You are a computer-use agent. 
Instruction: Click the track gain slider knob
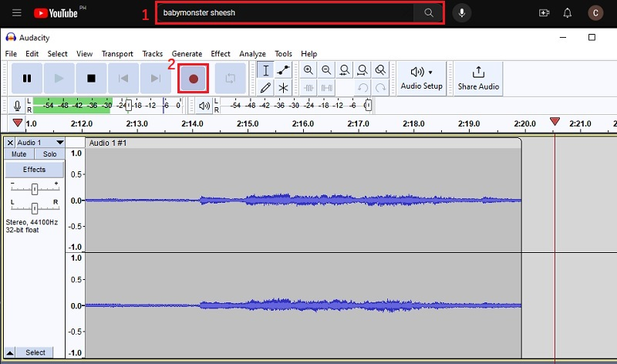click(x=35, y=189)
